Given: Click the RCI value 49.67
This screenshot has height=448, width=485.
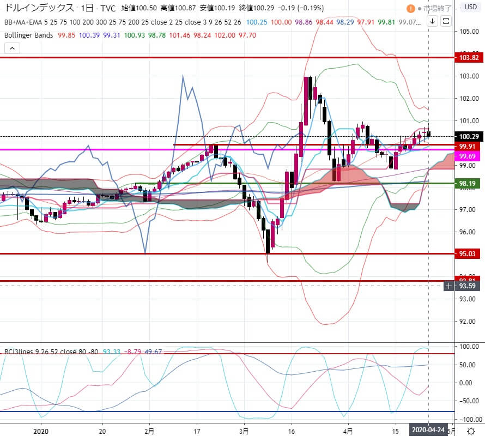Looking at the screenshot, I should [x=153, y=352].
